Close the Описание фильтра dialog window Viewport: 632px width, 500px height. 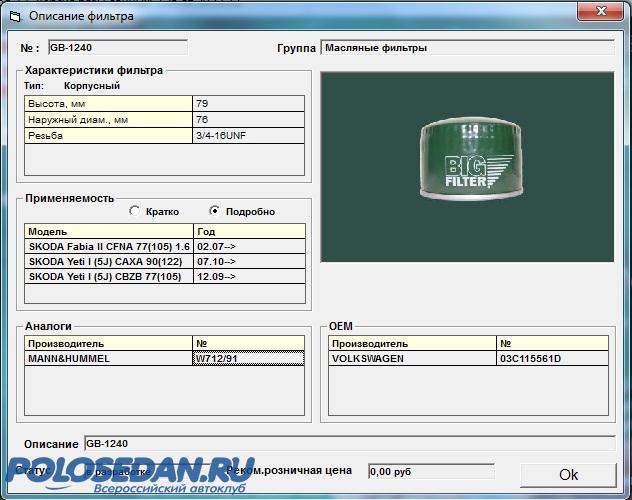[x=597, y=13]
